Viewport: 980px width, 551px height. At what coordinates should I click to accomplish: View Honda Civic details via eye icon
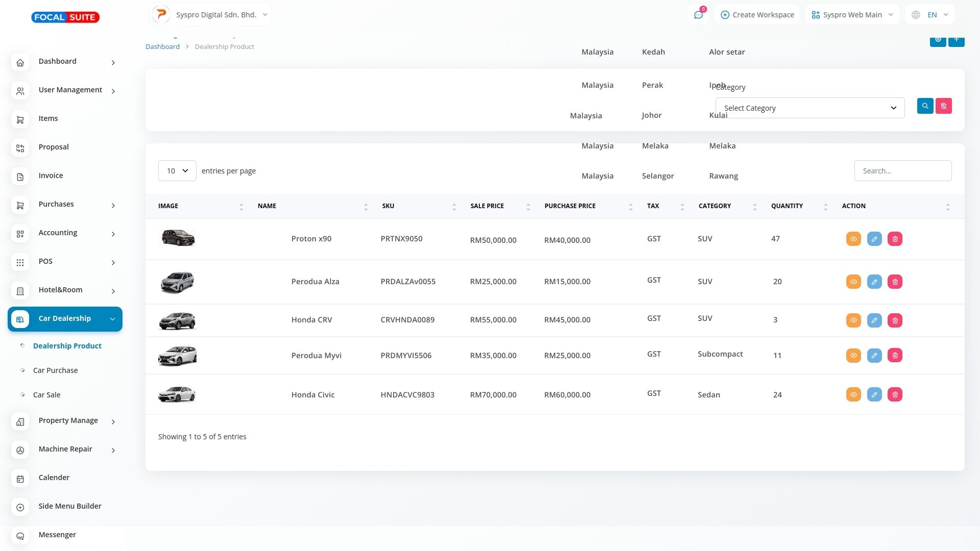click(x=853, y=395)
